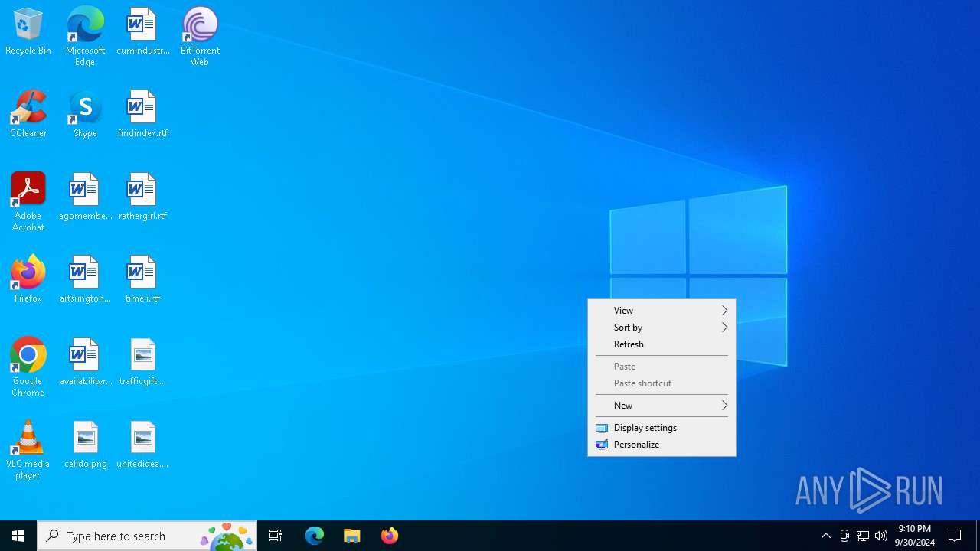The image size is (980, 551).
Task: Select the Recycle Bin desktop icon
Action: pos(28,31)
